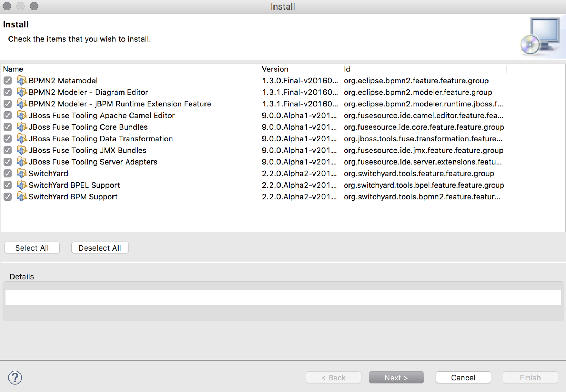This screenshot has width=566, height=392.
Task: Click the Select All button
Action: 32,248
